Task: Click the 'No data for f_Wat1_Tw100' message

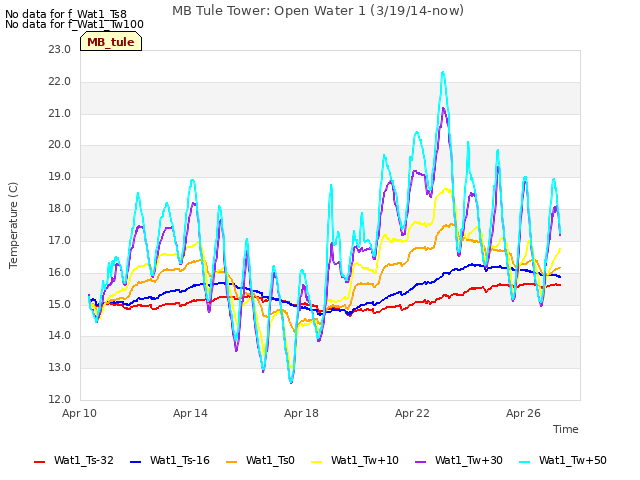Action: point(74,24)
